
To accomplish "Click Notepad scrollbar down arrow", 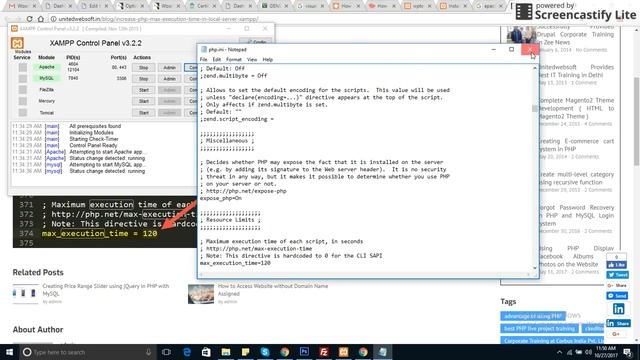I will click(535, 268).
